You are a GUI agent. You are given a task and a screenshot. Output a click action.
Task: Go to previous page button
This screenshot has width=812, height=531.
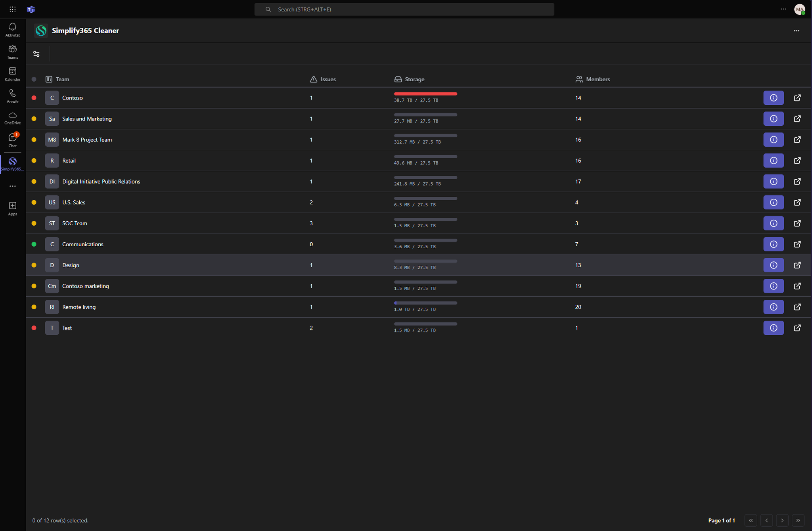766,520
